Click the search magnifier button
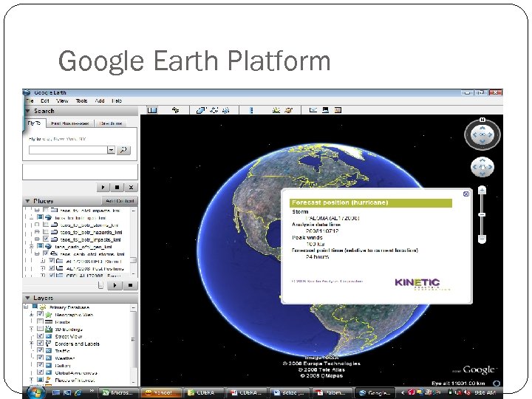This screenshot has width=532, height=399. pyautogui.click(x=123, y=150)
